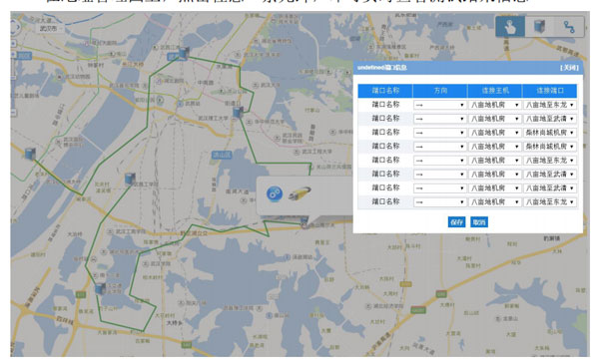
Task: Click the server node near 武昌工学院
Action: point(130,179)
